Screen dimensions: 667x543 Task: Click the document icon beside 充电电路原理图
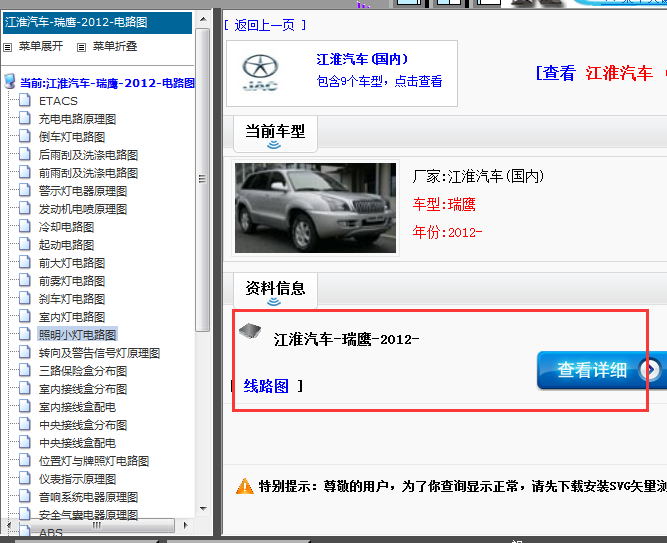[25, 118]
